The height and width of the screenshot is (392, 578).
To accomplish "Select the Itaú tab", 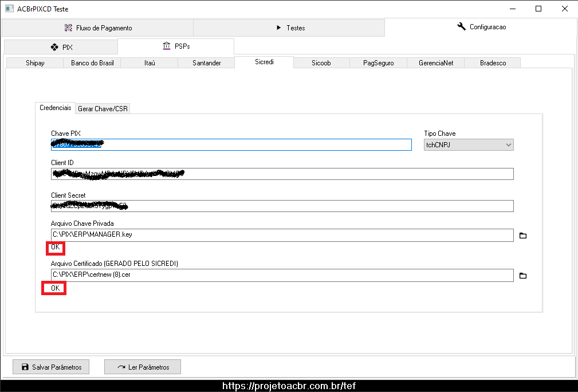I will (x=150, y=63).
